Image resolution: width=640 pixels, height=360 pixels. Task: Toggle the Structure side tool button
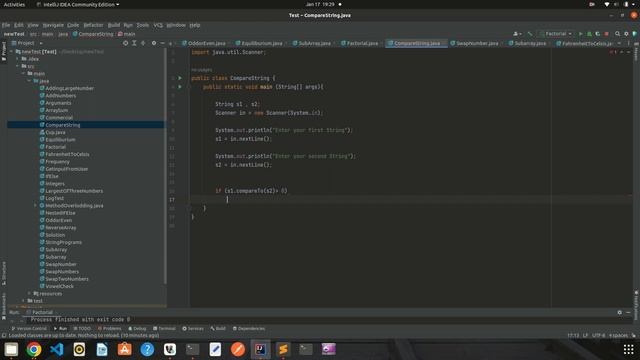[4, 273]
